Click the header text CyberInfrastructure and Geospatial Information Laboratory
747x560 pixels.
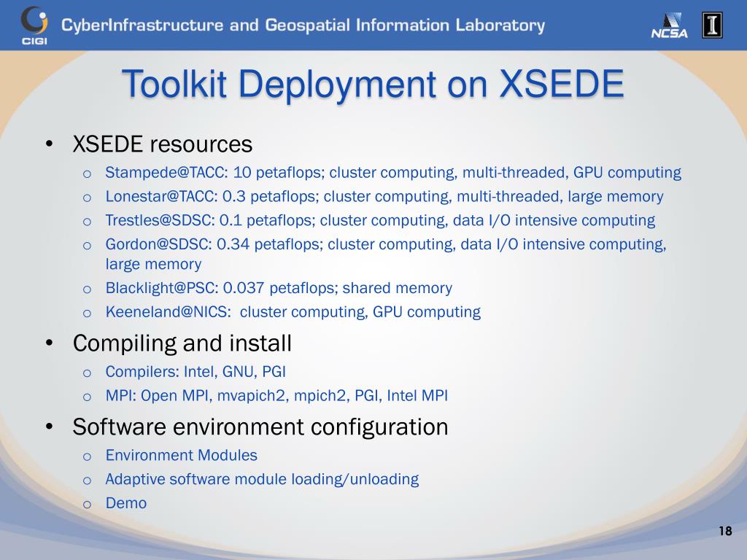click(303, 25)
